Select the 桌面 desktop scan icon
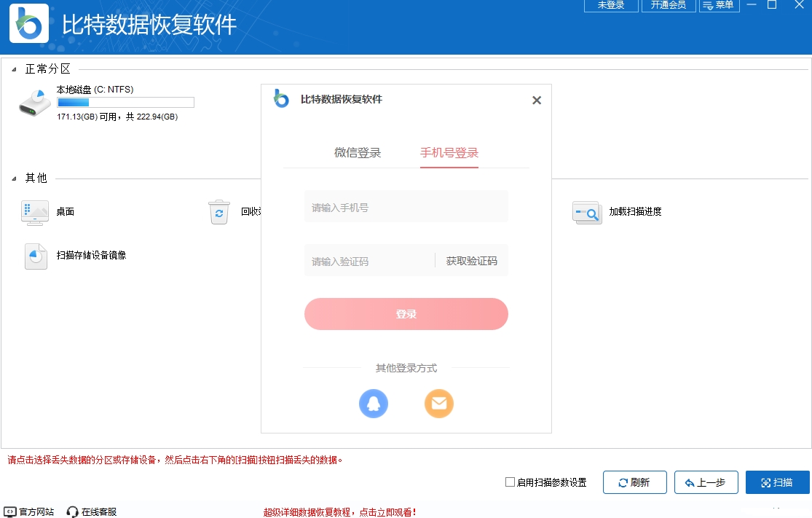This screenshot has width=812, height=518. 34,212
